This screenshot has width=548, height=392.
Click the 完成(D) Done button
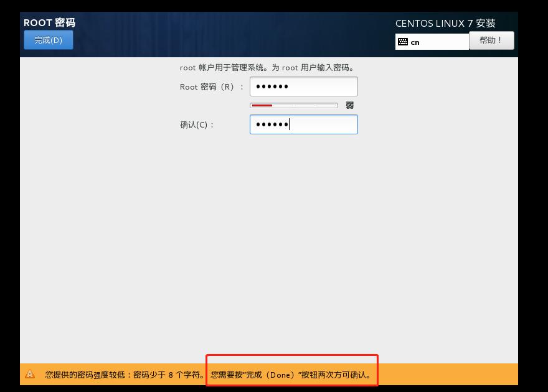point(48,40)
